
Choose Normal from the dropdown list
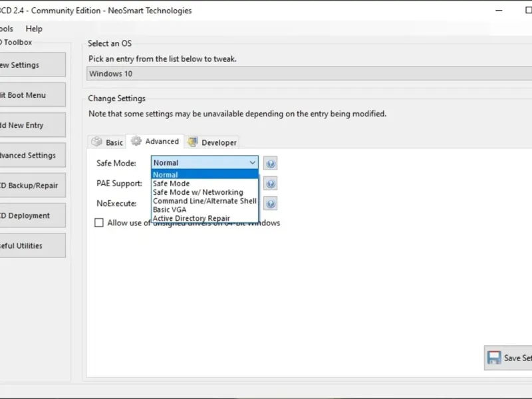[205, 174]
